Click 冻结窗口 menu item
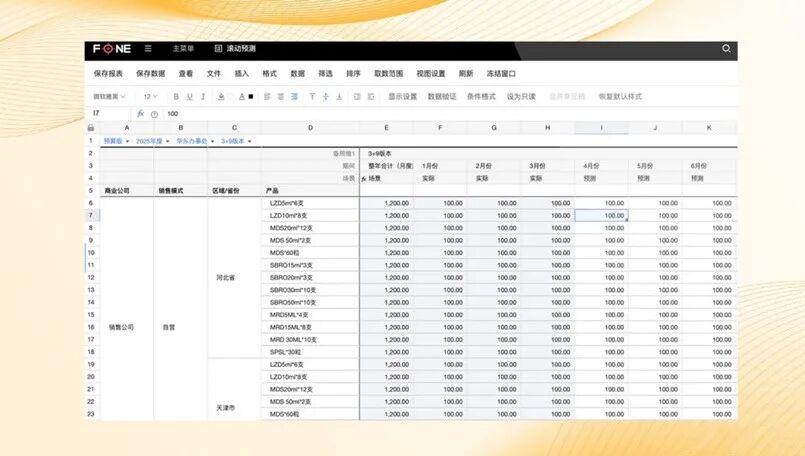Image resolution: width=805 pixels, height=456 pixels. [x=501, y=74]
